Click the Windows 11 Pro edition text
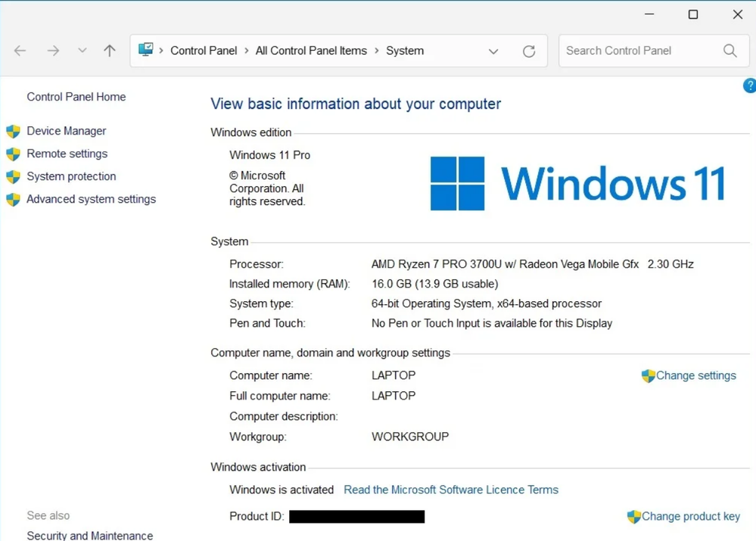This screenshot has width=756, height=541. coord(269,155)
